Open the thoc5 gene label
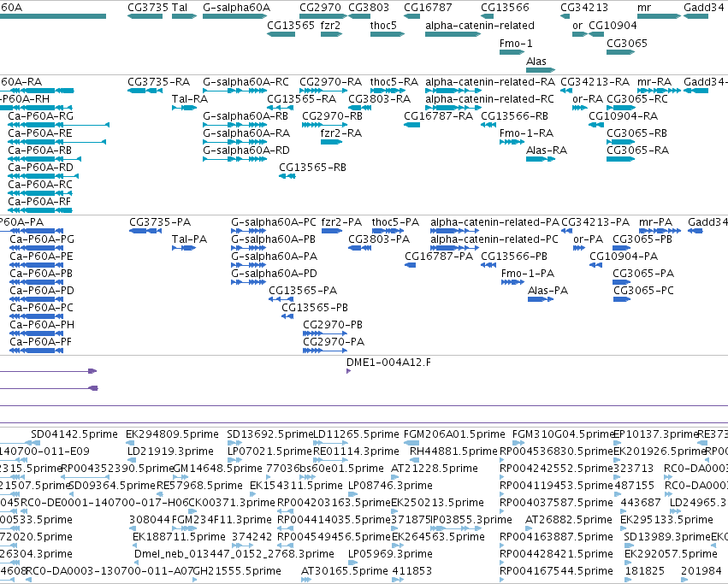This screenshot has height=584, width=728. pyautogui.click(x=383, y=26)
